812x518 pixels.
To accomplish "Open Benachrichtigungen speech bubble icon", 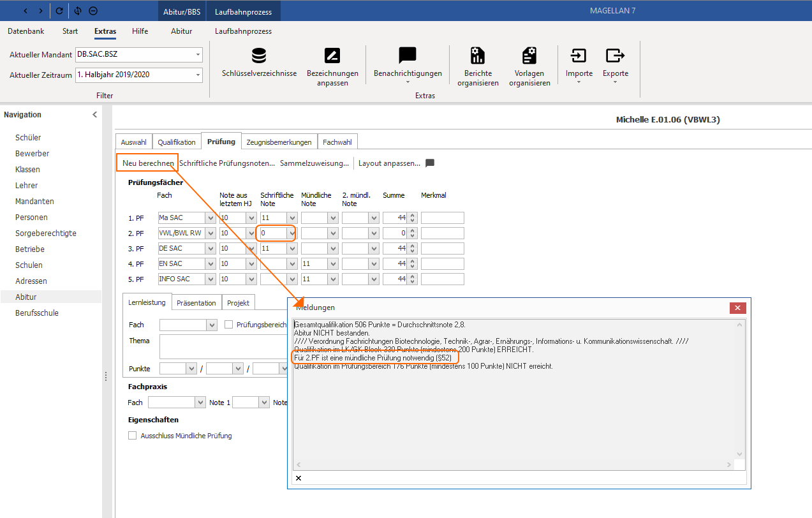I will click(x=408, y=56).
